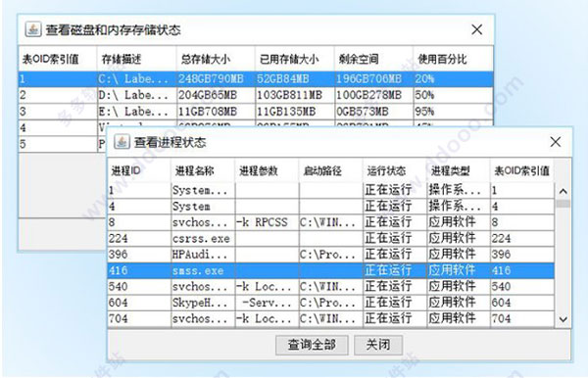Close the 查看磁盘和内存存储状态 window with its X

pyautogui.click(x=476, y=29)
